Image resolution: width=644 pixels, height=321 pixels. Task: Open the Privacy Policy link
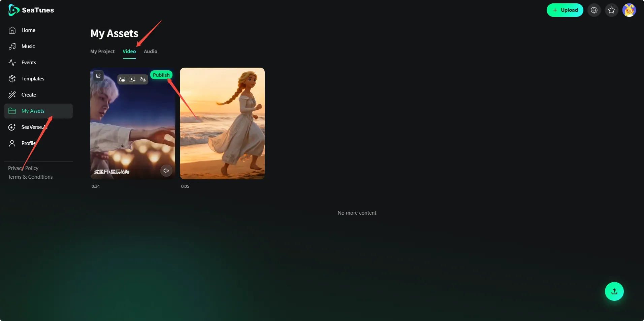[23, 168]
